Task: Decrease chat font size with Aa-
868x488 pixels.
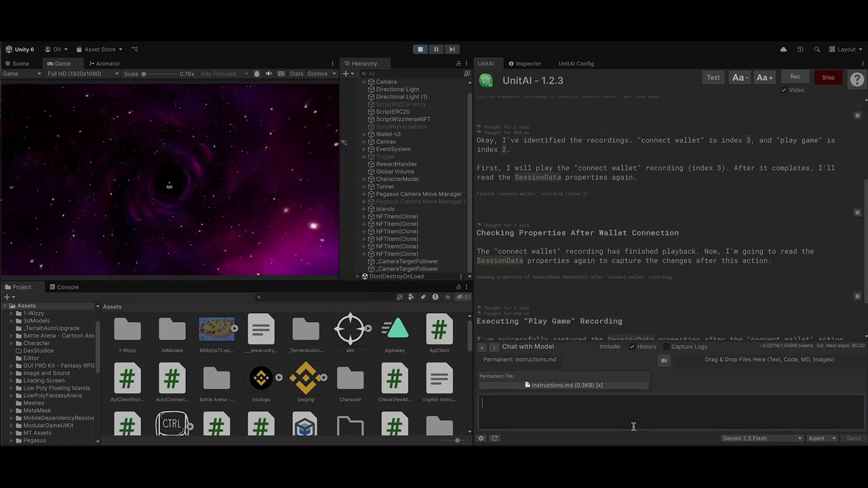Action: (x=741, y=78)
